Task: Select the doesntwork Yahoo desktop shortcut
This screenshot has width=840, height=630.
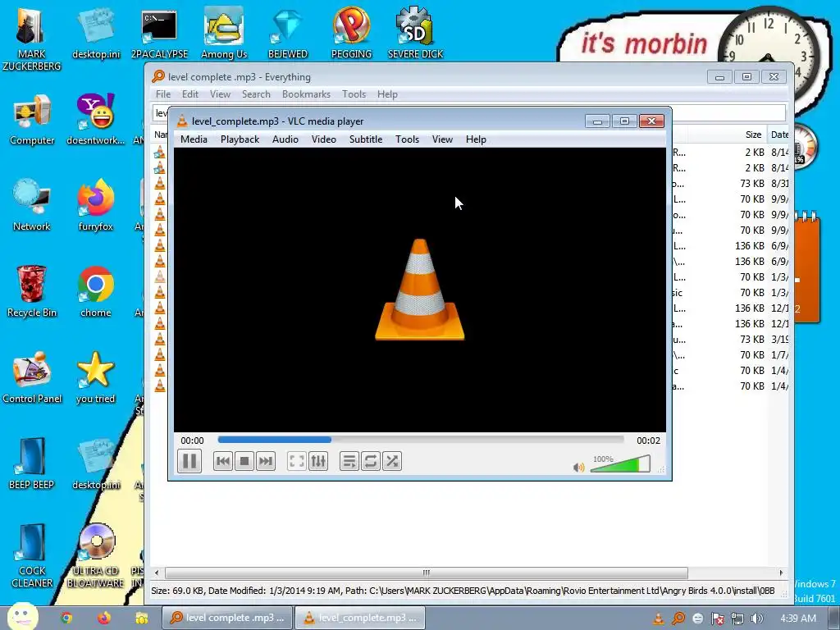Action: 95,120
